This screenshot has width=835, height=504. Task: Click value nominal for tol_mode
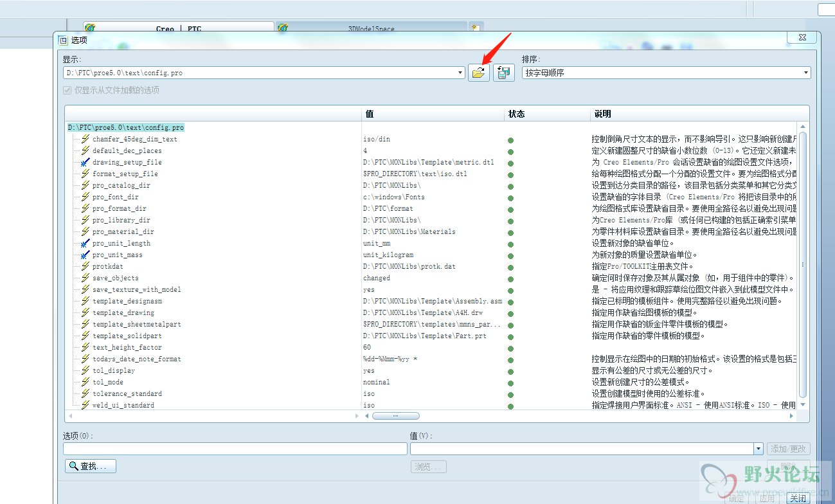pyautogui.click(x=377, y=382)
